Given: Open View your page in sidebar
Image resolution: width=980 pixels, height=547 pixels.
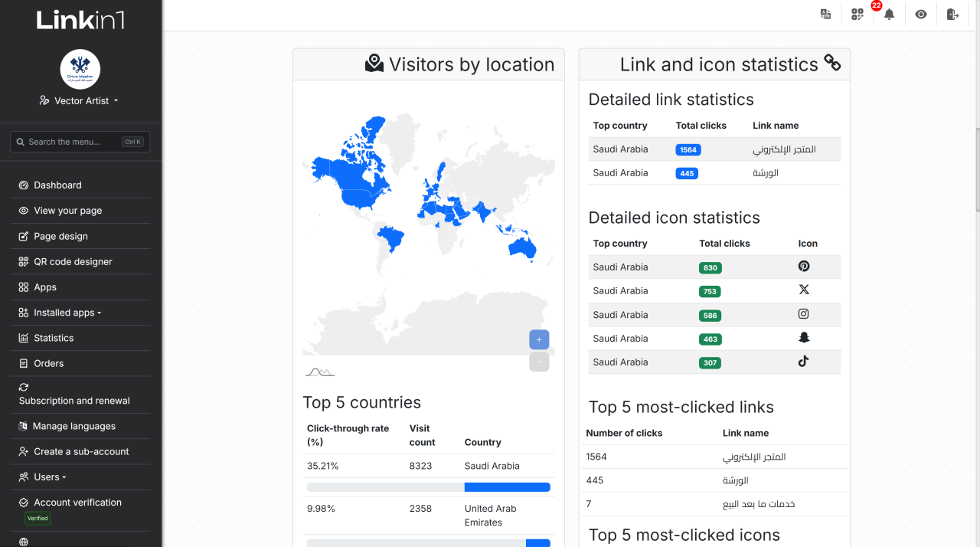Looking at the screenshot, I should point(67,211).
